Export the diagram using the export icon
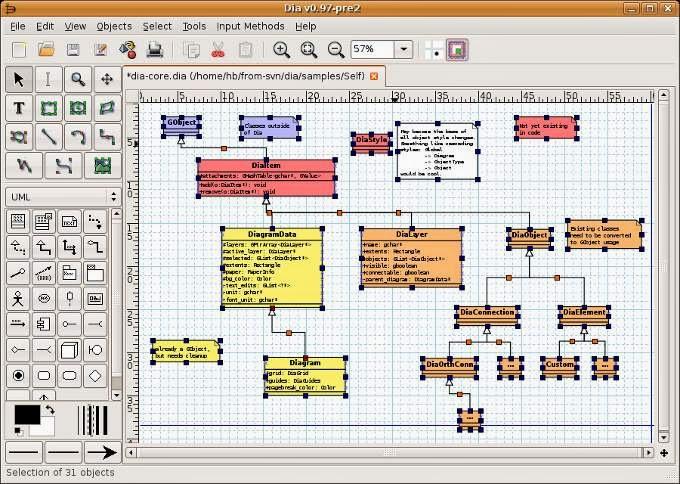Image resolution: width=680 pixels, height=484 pixels. tap(128, 49)
